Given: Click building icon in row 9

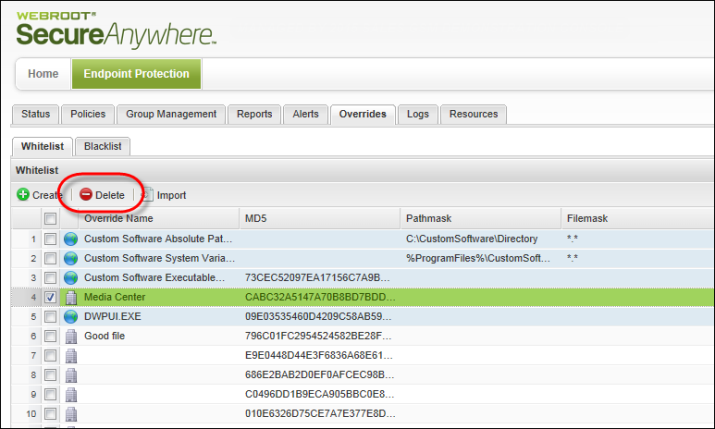Looking at the screenshot, I should [71, 394].
